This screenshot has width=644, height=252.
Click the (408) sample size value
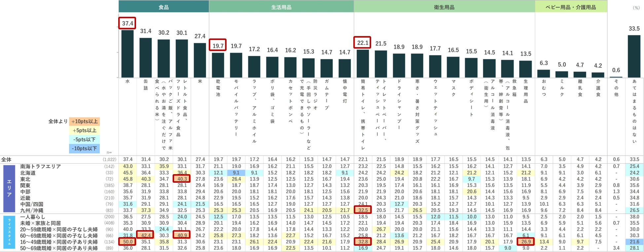pos(109,223)
